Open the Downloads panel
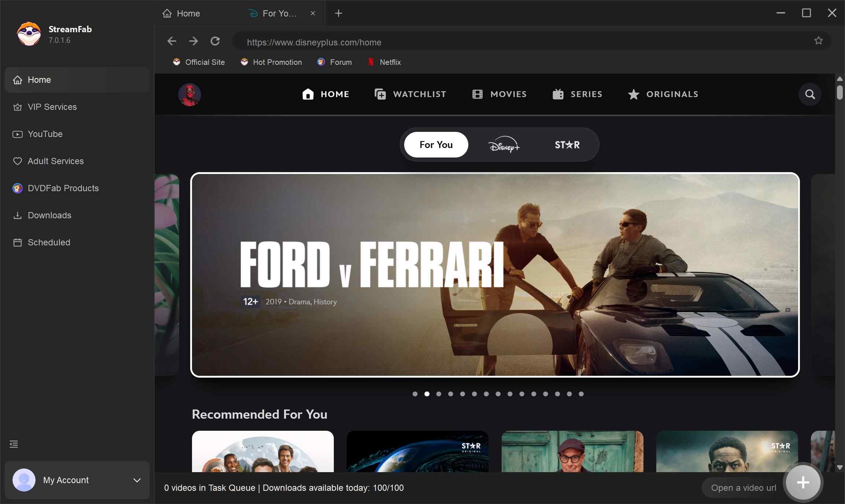845x504 pixels. tap(49, 215)
